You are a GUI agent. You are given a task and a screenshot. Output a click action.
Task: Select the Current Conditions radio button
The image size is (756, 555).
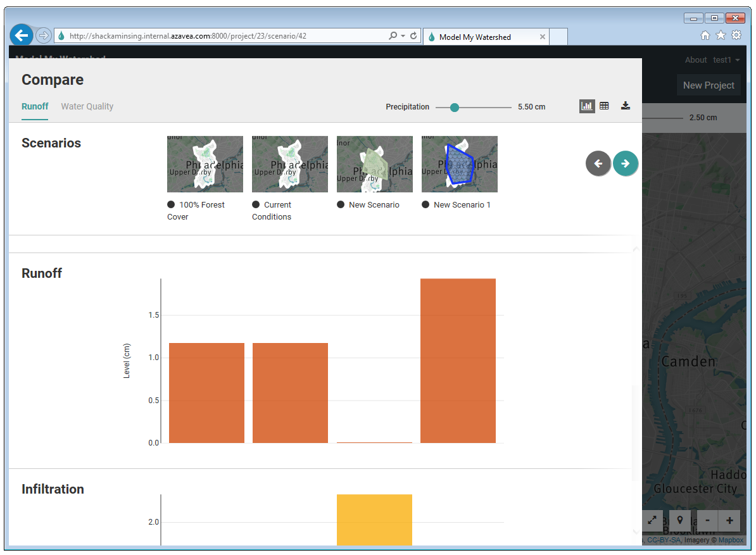tap(255, 204)
